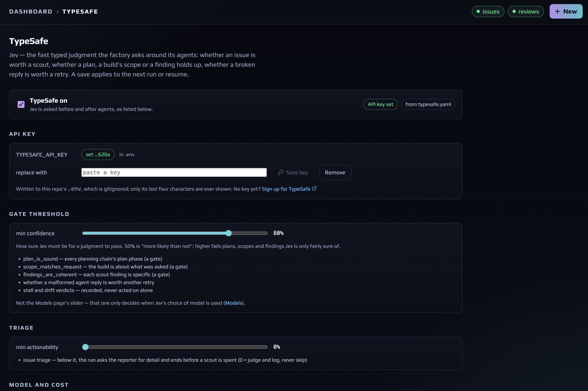588x391 pixels.
Task: Click the Remove key button
Action: (335, 172)
